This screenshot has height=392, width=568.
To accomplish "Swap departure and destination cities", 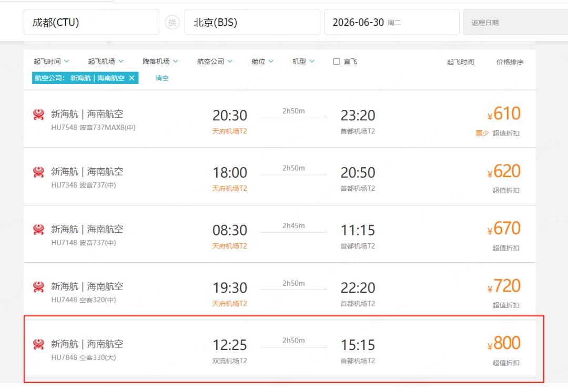I will point(173,23).
